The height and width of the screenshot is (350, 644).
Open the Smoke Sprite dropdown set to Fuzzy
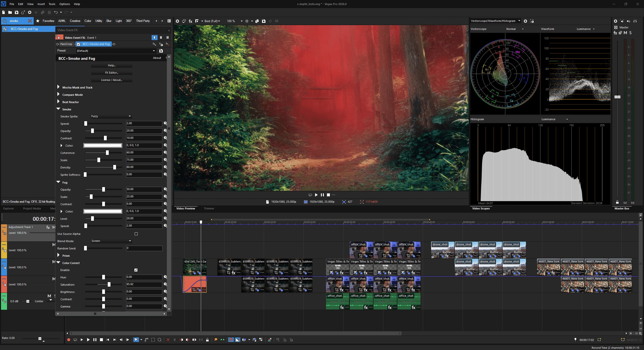(x=111, y=116)
